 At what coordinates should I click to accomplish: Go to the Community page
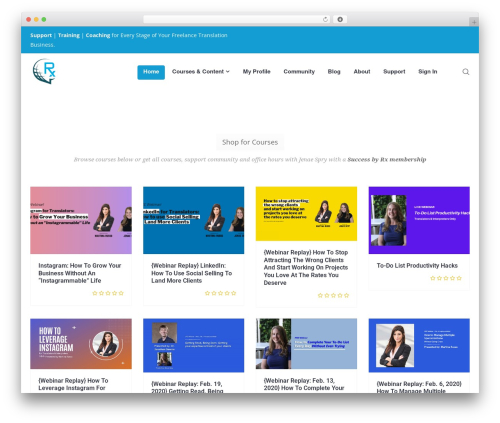pyautogui.click(x=299, y=72)
